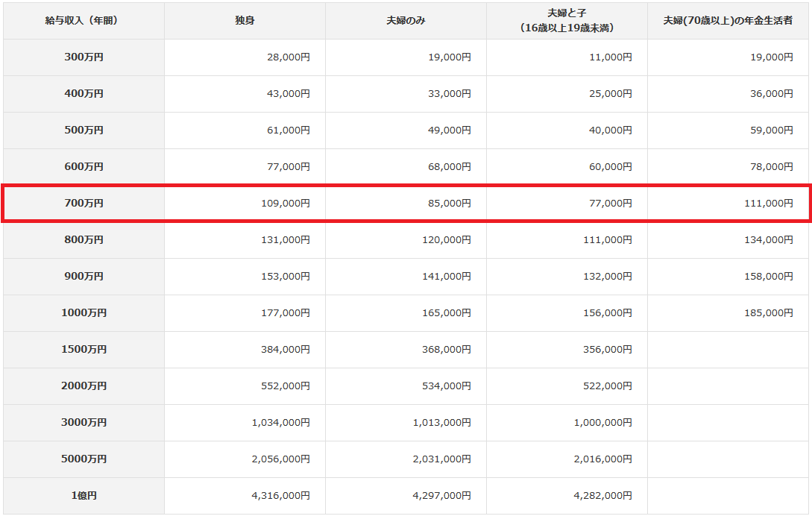The image size is (812, 519).
Task: Select the 534,000円 cell under 夫婦のみ
Action: point(447,386)
